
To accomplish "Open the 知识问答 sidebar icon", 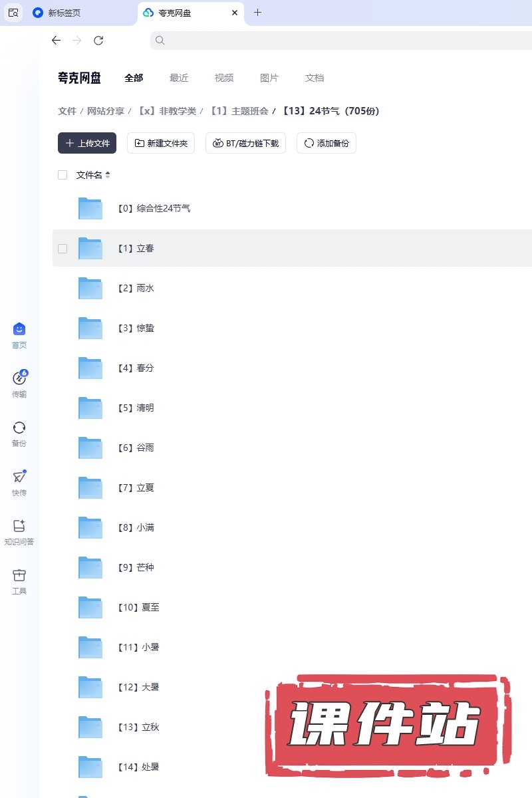I will pyautogui.click(x=19, y=527).
